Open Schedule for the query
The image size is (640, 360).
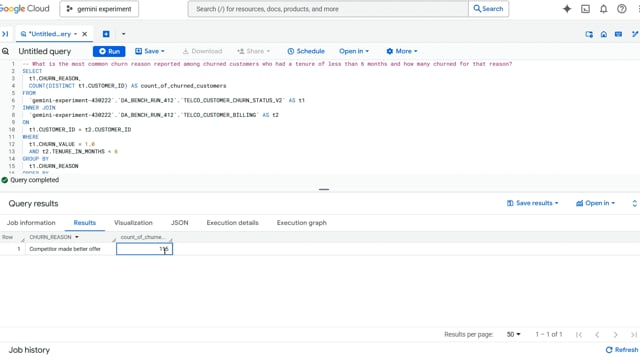tap(306, 51)
